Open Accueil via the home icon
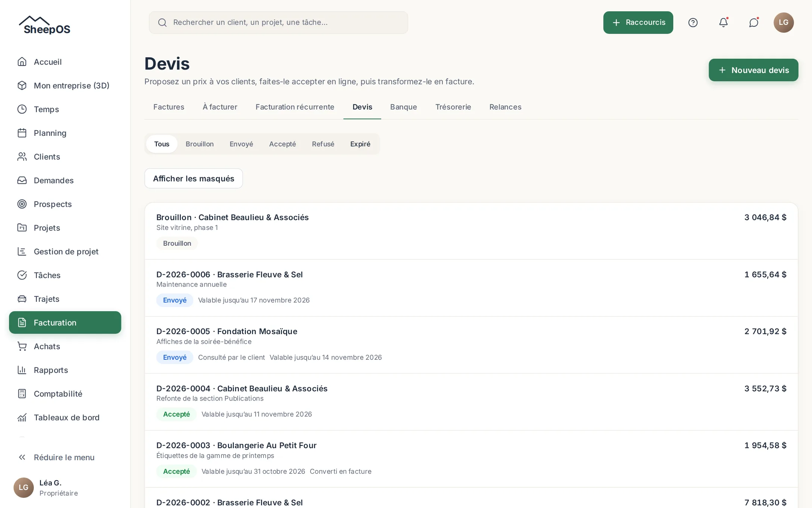The image size is (812, 508). tap(22, 62)
